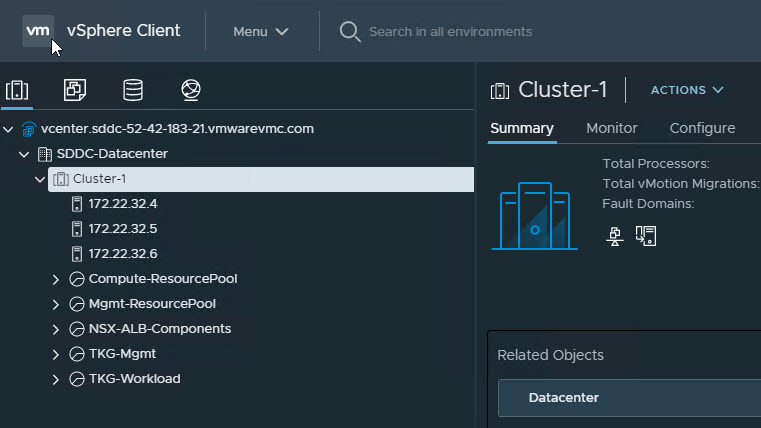The width and height of the screenshot is (761, 428).
Task: Switch to the VMs and Templates view icon
Action: click(x=75, y=90)
